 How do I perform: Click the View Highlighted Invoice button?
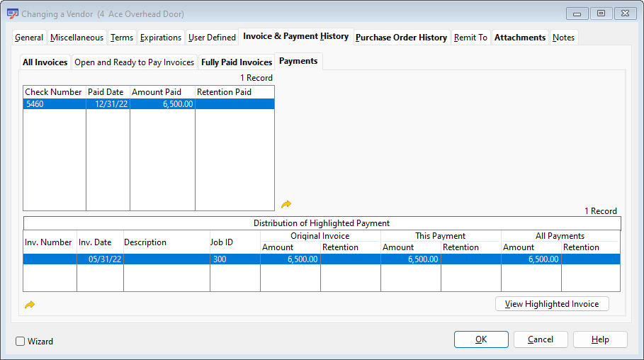[x=551, y=304]
